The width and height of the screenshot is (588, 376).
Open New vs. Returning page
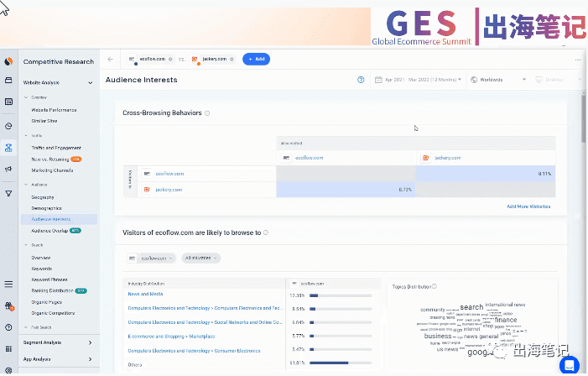[x=50, y=159]
